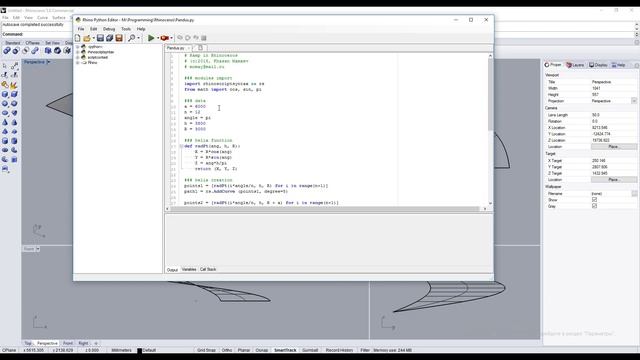Open the File menu in Python Editor
Image resolution: width=640 pixels, height=360 pixels.
pyautogui.click(x=81, y=29)
